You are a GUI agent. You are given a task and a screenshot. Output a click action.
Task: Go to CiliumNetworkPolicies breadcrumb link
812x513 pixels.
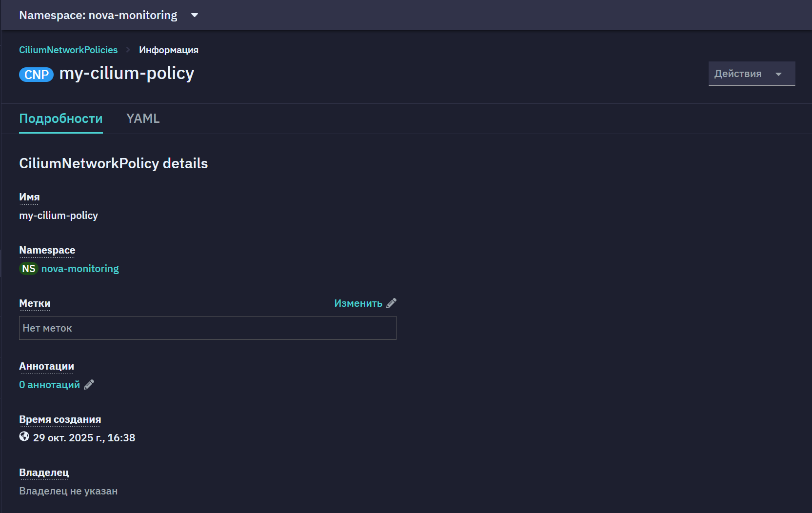(x=68, y=50)
